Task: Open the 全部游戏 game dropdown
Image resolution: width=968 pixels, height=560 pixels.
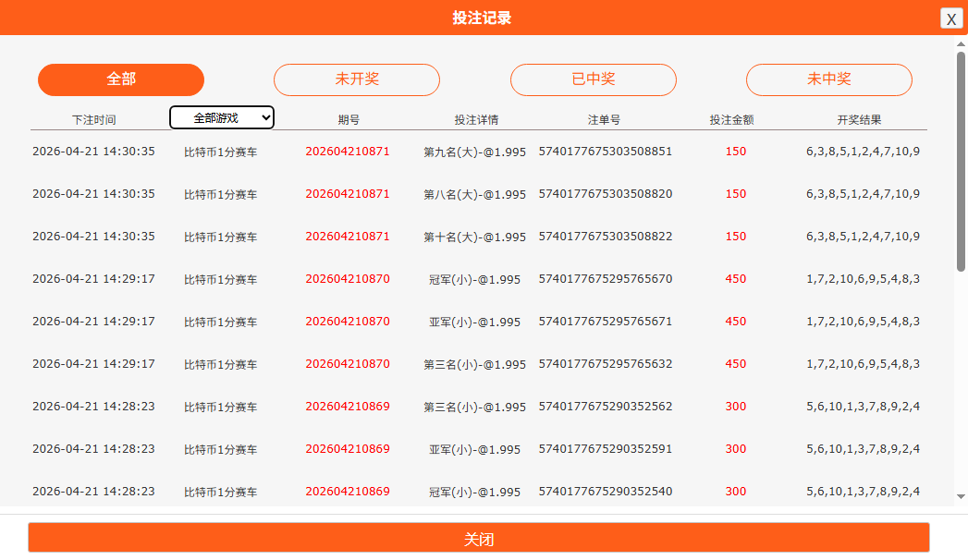Action: [x=222, y=118]
